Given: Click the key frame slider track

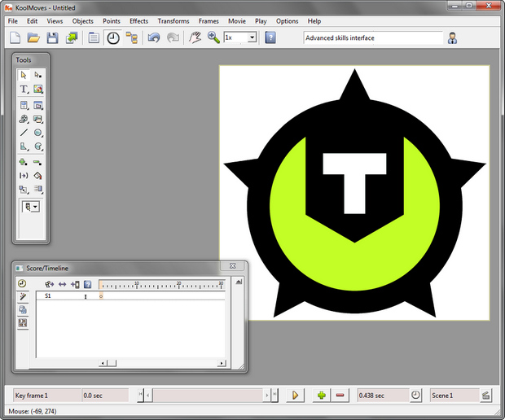Looking at the screenshot, I should pyautogui.click(x=208, y=396).
